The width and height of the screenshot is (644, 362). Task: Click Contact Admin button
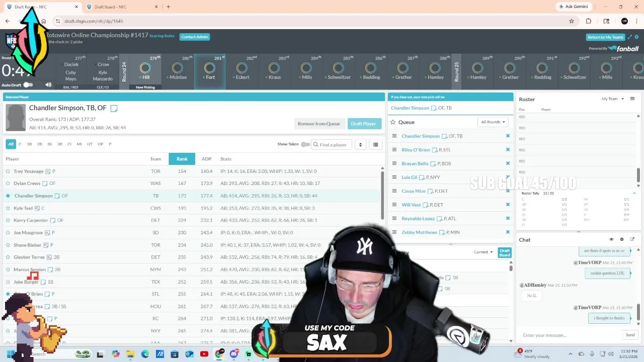pos(195,37)
